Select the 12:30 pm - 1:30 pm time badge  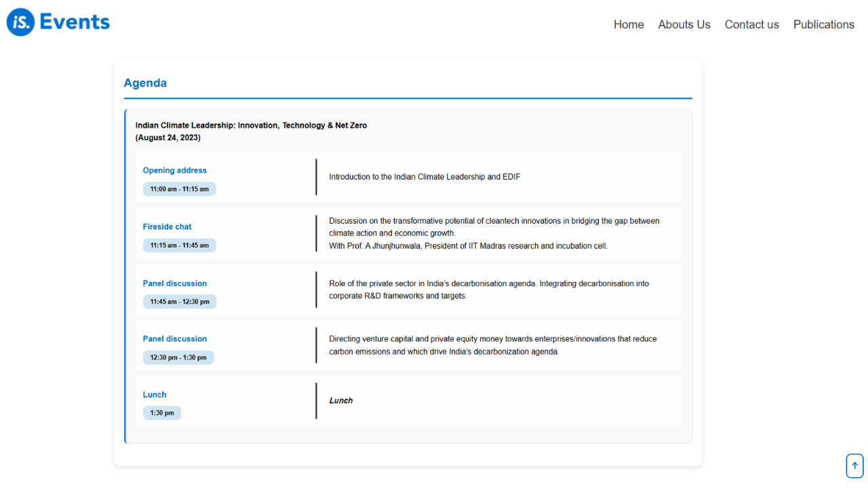click(178, 357)
